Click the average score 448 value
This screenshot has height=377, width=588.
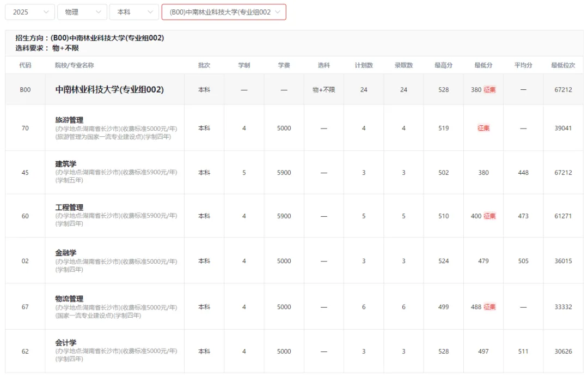[523, 173]
